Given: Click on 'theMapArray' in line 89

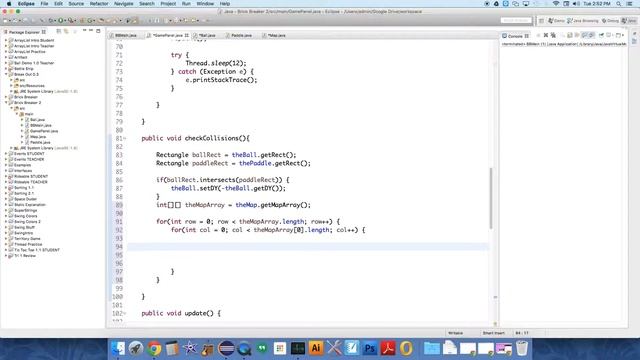Looking at the screenshot, I should click(205, 205).
